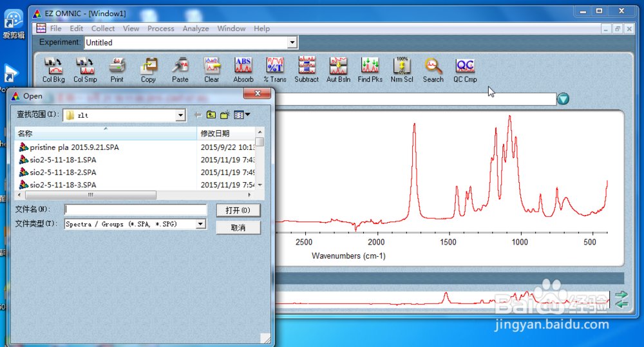644x347 pixels.
Task: Open the Process menu
Action: coord(160,28)
